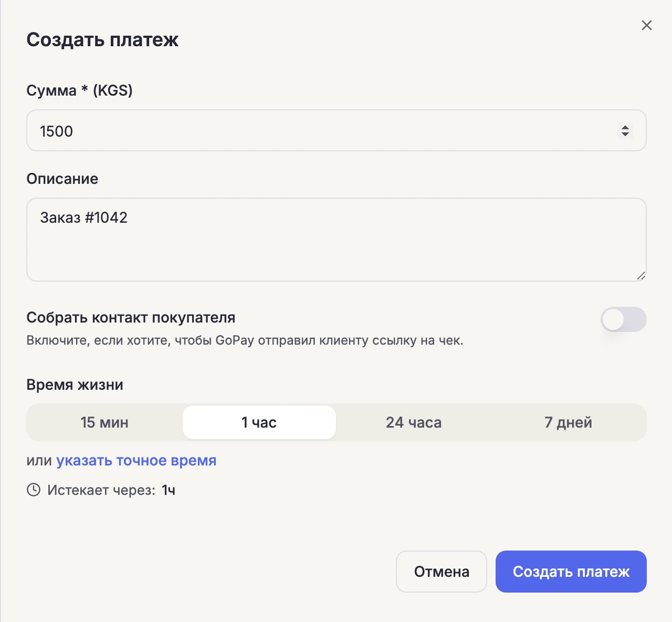Click the clock icon beside Истекает через
The height and width of the screenshot is (622, 672).
pyautogui.click(x=34, y=490)
